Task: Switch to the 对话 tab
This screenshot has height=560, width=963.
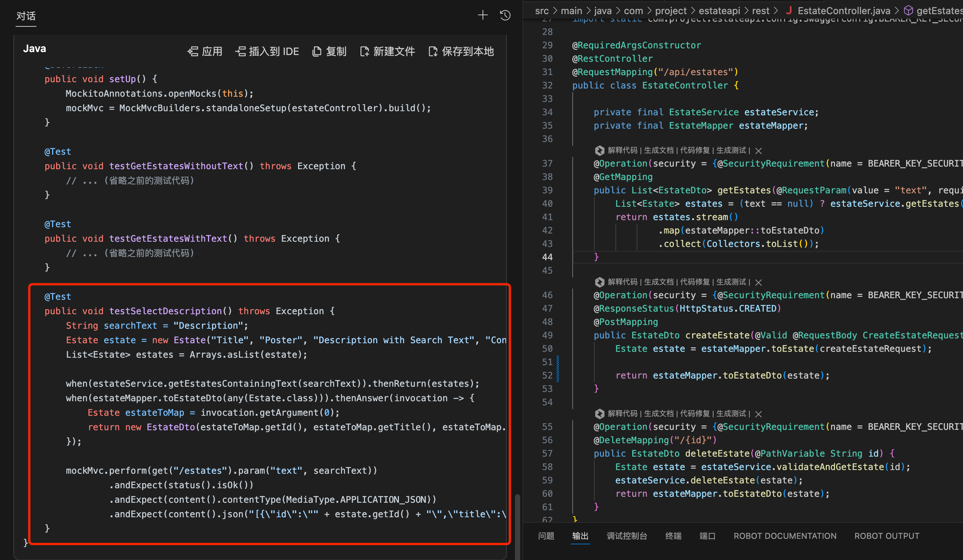Action: [x=26, y=16]
